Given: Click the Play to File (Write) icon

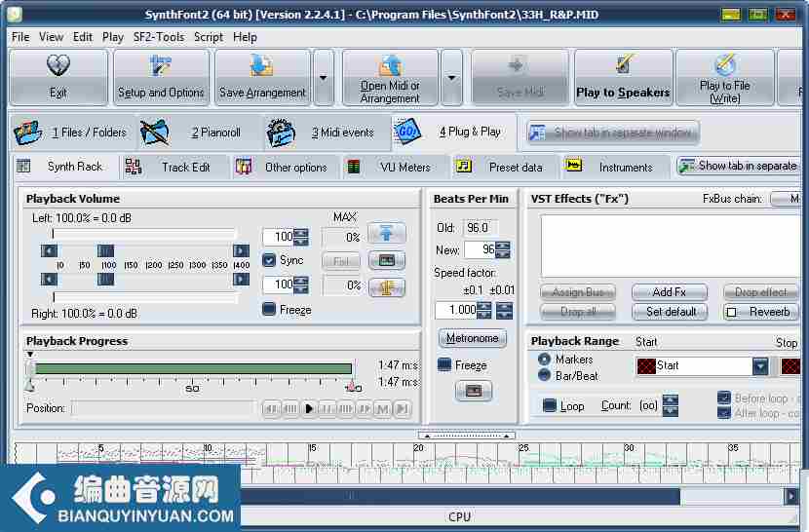Looking at the screenshot, I should tap(725, 64).
